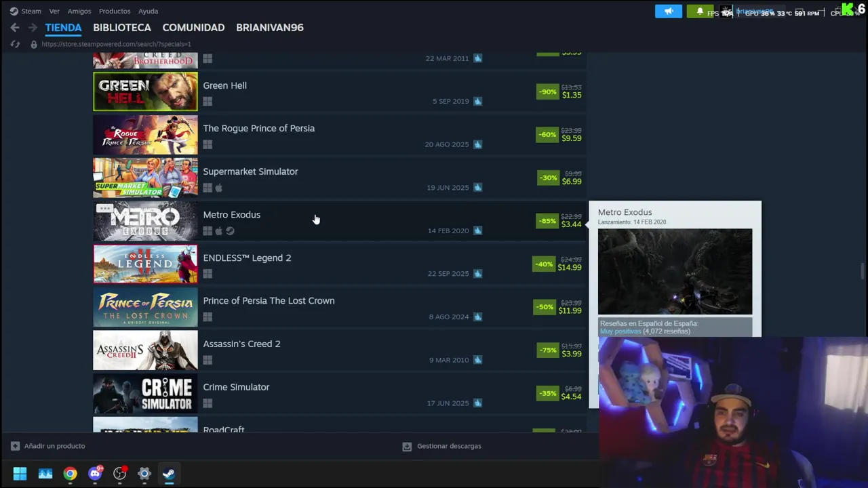Click the Apple platform icon under Supermarket Simulator

(218, 188)
